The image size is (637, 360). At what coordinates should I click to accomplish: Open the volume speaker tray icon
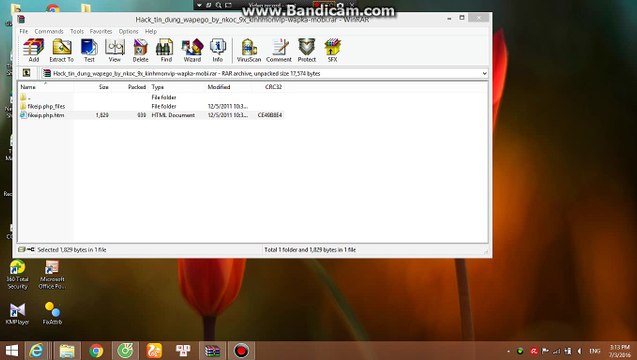click(x=580, y=351)
